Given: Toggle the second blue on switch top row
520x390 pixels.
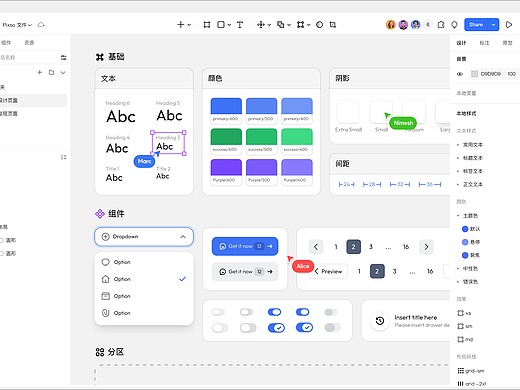Looking at the screenshot, I should point(302,312).
